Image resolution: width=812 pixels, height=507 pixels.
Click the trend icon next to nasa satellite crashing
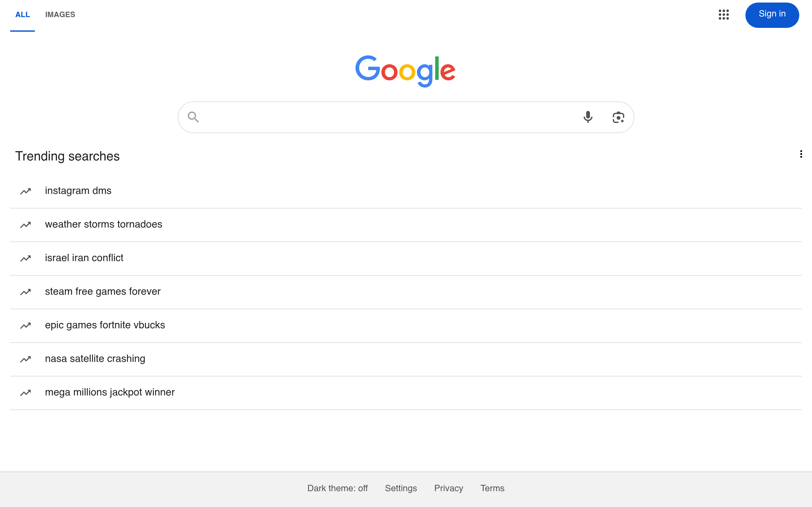pyautogui.click(x=26, y=359)
